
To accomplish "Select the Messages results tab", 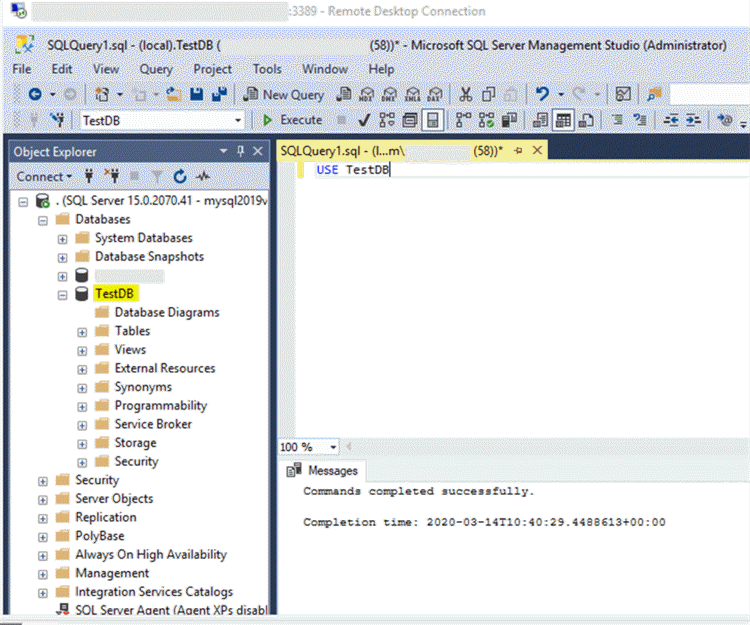I will [x=324, y=471].
